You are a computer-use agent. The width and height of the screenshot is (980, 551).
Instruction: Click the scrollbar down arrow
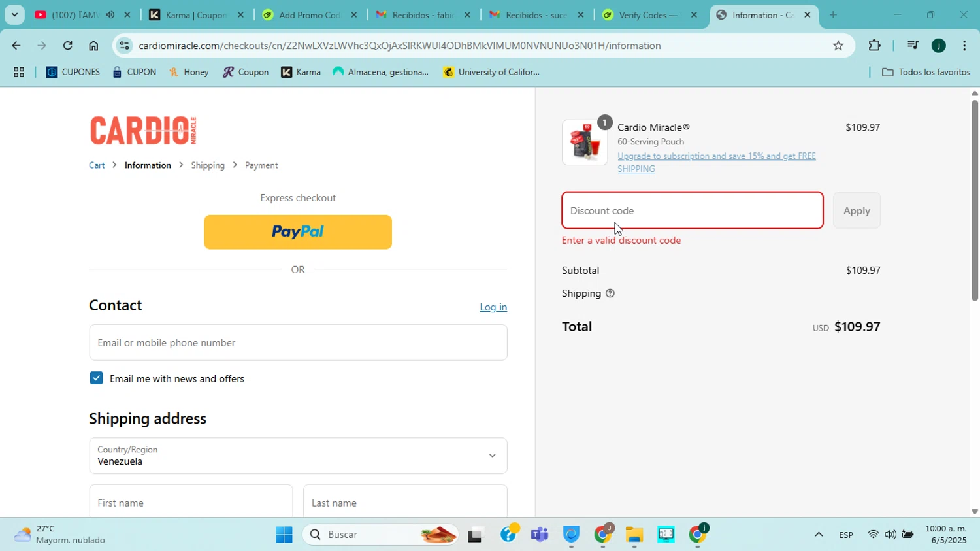(974, 512)
